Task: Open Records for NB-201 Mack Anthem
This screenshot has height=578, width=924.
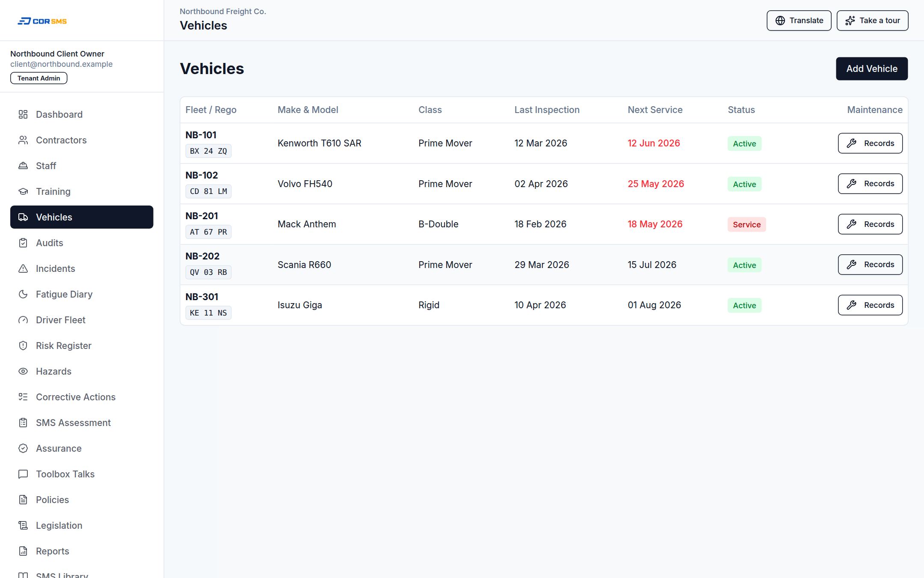Action: click(870, 224)
